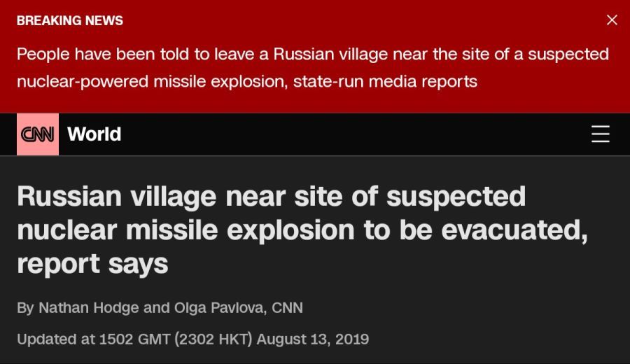Click the Updated at timestamp line
Screen dimensions: 630x364
click(193, 339)
